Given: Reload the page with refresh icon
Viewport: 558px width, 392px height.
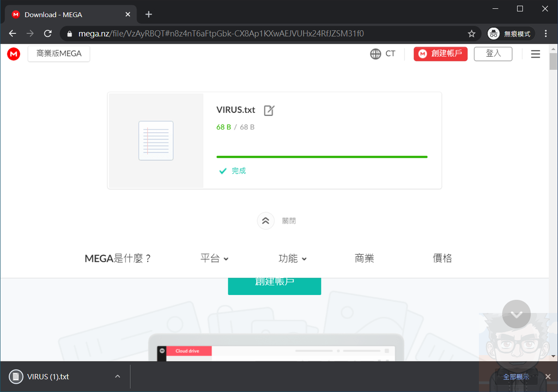Looking at the screenshot, I should [48, 33].
